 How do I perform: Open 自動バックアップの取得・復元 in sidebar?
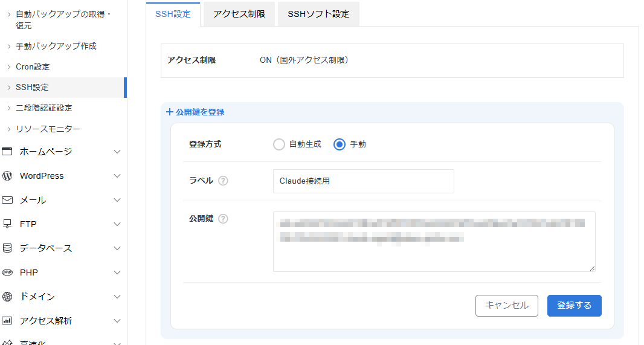63,20
